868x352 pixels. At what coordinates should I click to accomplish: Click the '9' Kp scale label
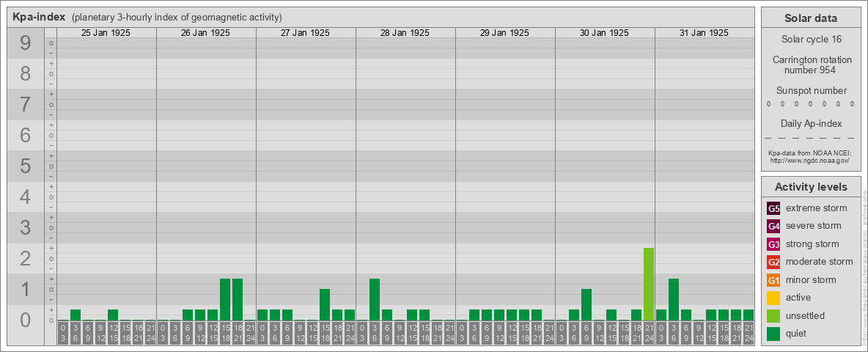[x=26, y=43]
